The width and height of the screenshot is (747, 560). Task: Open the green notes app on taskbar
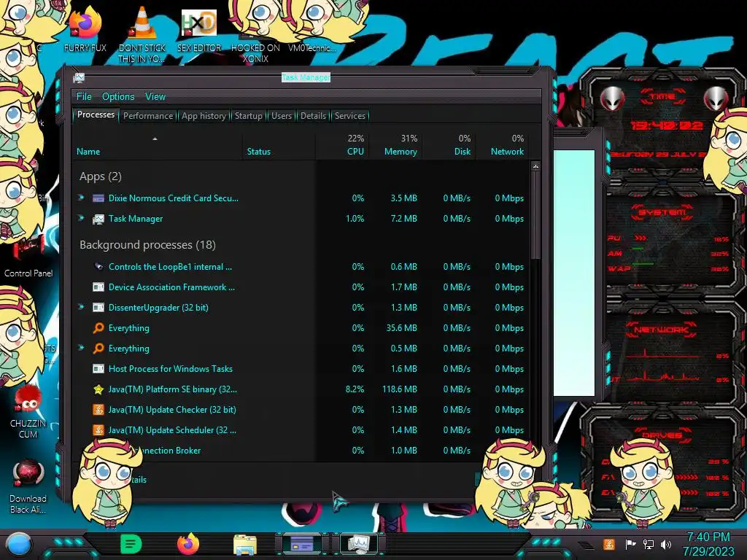[x=131, y=544]
